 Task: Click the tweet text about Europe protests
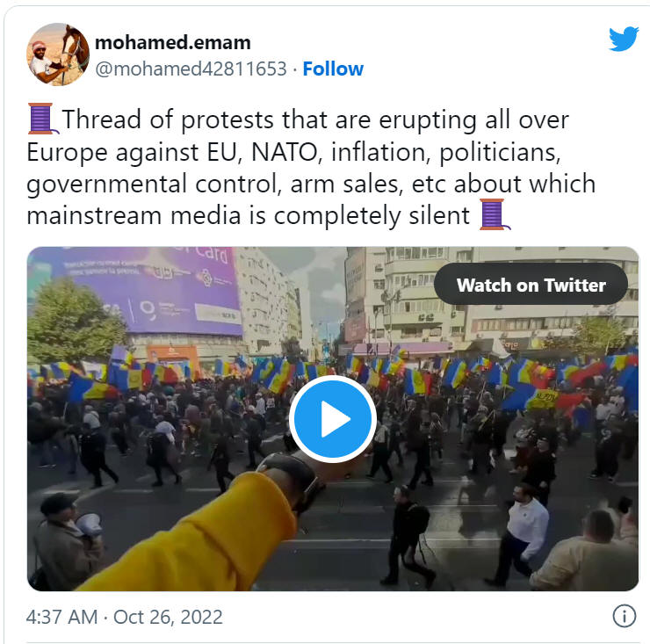click(311, 167)
